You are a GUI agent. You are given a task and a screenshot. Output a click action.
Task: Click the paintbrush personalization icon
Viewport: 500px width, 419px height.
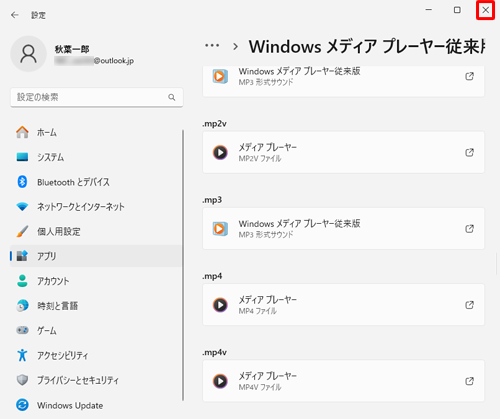pos(22,231)
